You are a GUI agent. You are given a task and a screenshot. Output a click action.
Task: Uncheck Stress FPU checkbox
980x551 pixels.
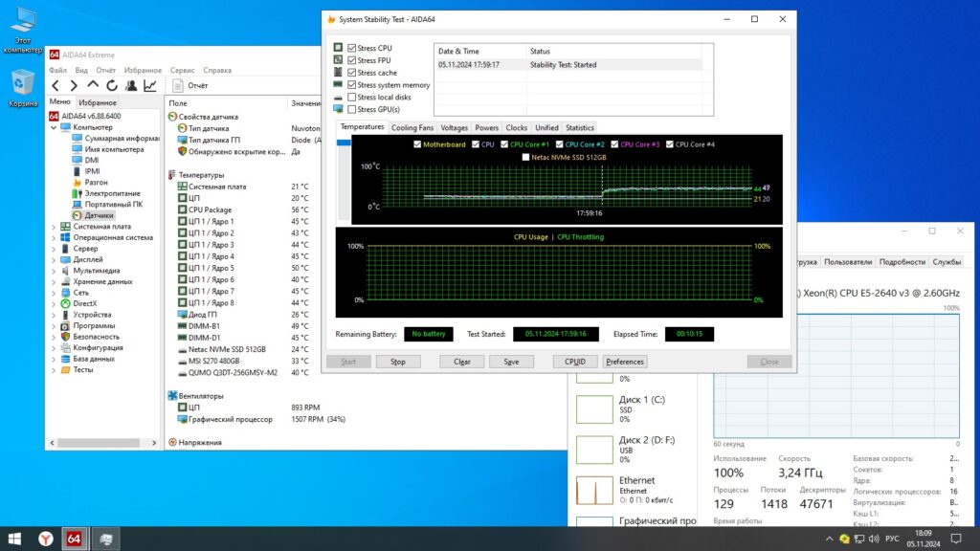pyautogui.click(x=352, y=60)
